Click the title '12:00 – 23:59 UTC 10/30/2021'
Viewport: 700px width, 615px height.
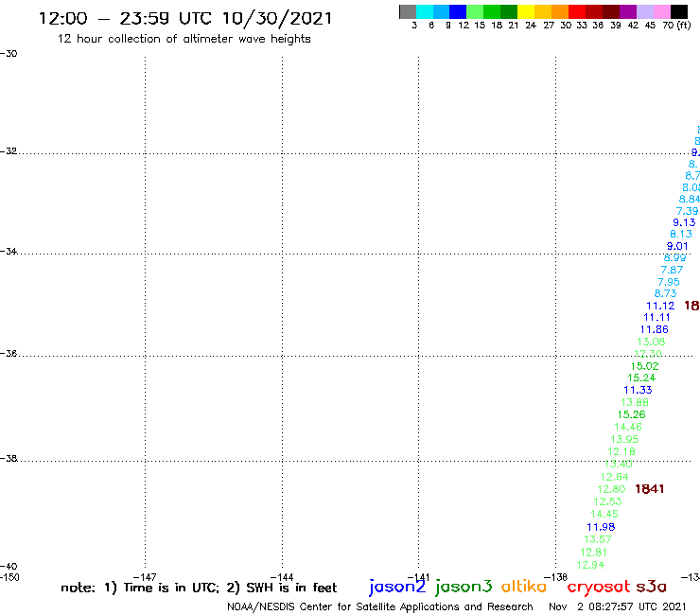pyautogui.click(x=185, y=19)
